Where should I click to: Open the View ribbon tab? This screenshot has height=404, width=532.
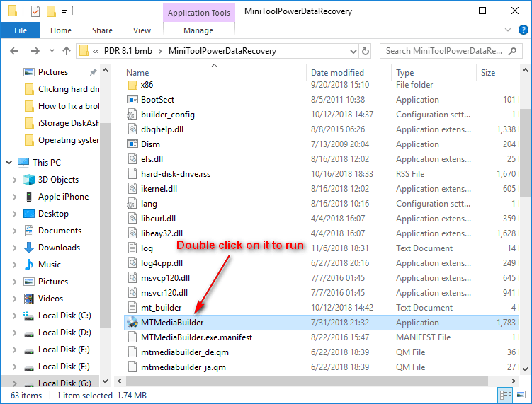(142, 30)
